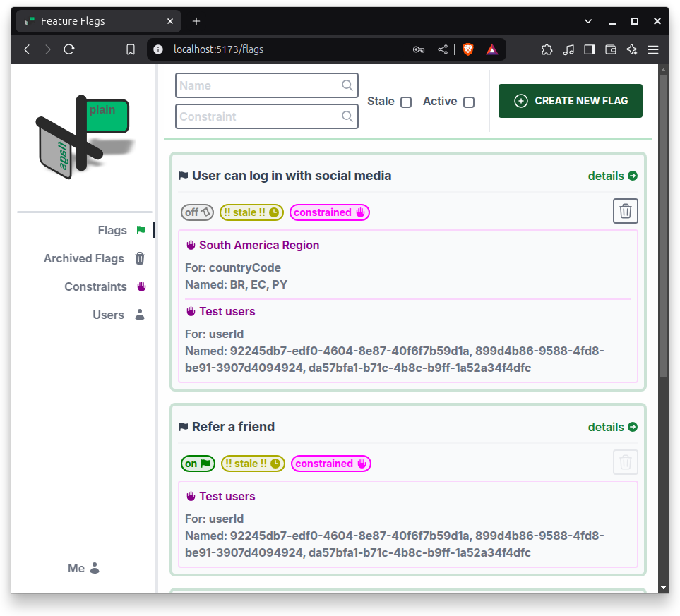Enable the Active filter checkbox
This screenshot has height=616, width=680.
click(469, 102)
